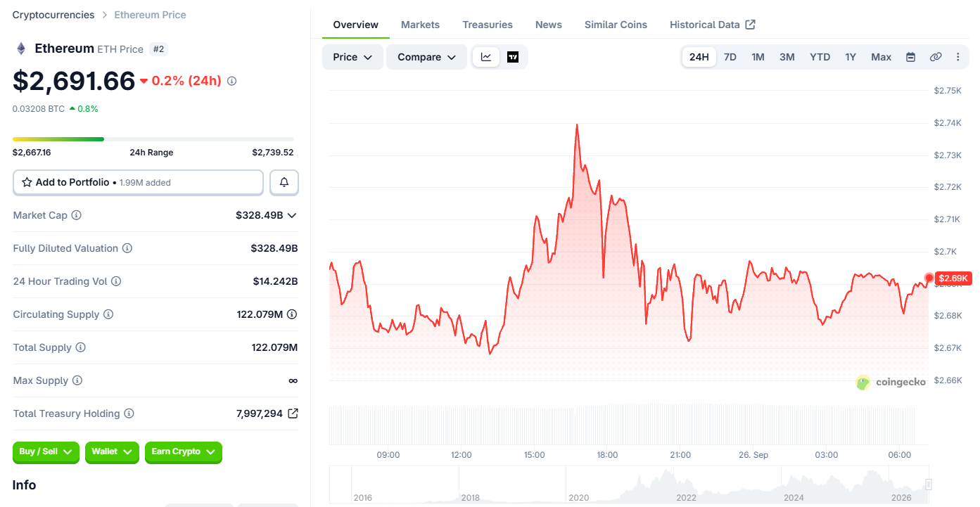Click the $2,667.16 range low value
Screen dimensions: 980x507
coord(32,153)
